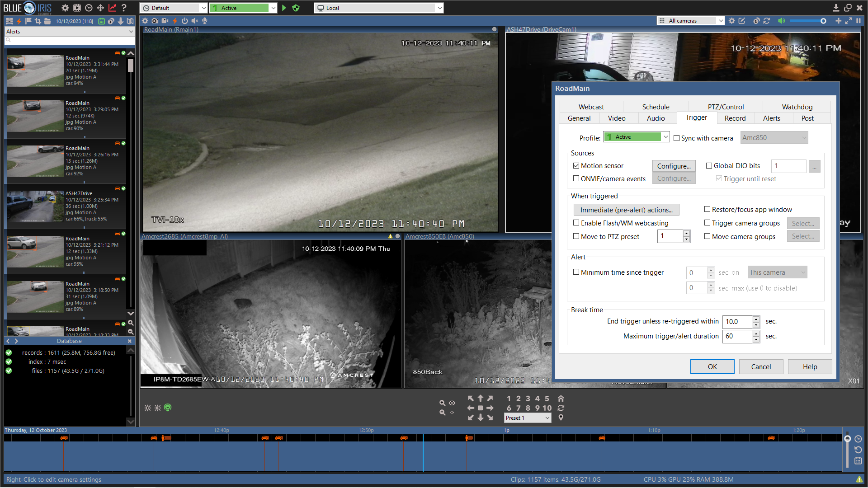The width and height of the screenshot is (868, 488).
Task: Enable Global DIO bits checkbox
Action: 709,166
